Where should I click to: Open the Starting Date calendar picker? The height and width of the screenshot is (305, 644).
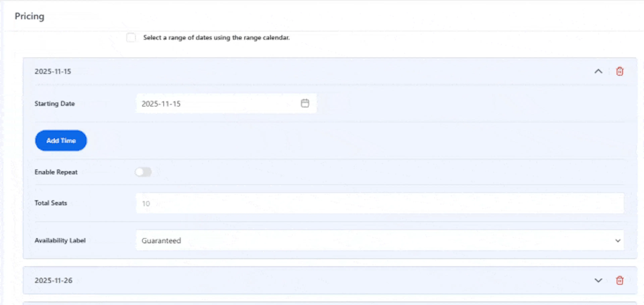[305, 103]
